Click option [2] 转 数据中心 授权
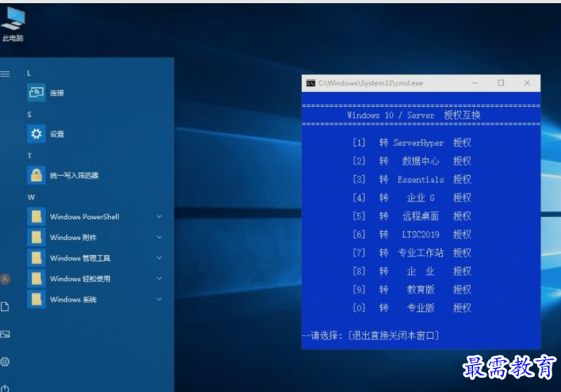561x392 pixels. [x=412, y=161]
